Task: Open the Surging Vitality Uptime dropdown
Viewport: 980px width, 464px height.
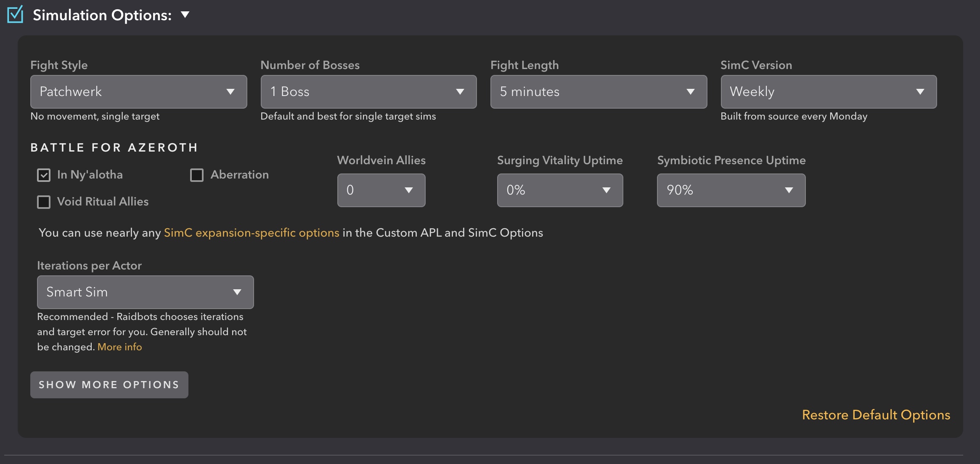Action: pyautogui.click(x=559, y=190)
